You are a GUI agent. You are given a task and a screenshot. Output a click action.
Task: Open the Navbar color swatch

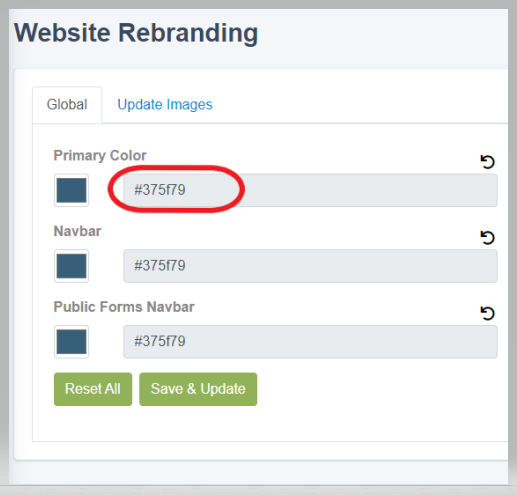tap(71, 266)
